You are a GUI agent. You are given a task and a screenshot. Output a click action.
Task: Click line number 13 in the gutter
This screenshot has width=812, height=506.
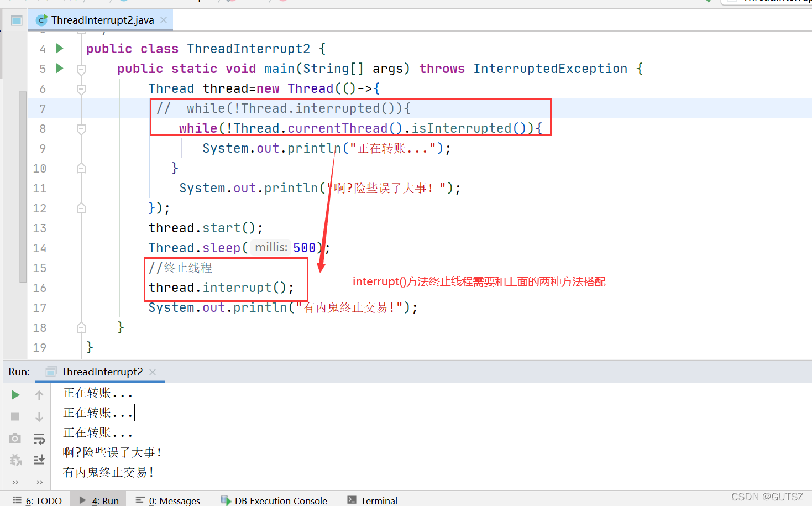[x=40, y=228]
